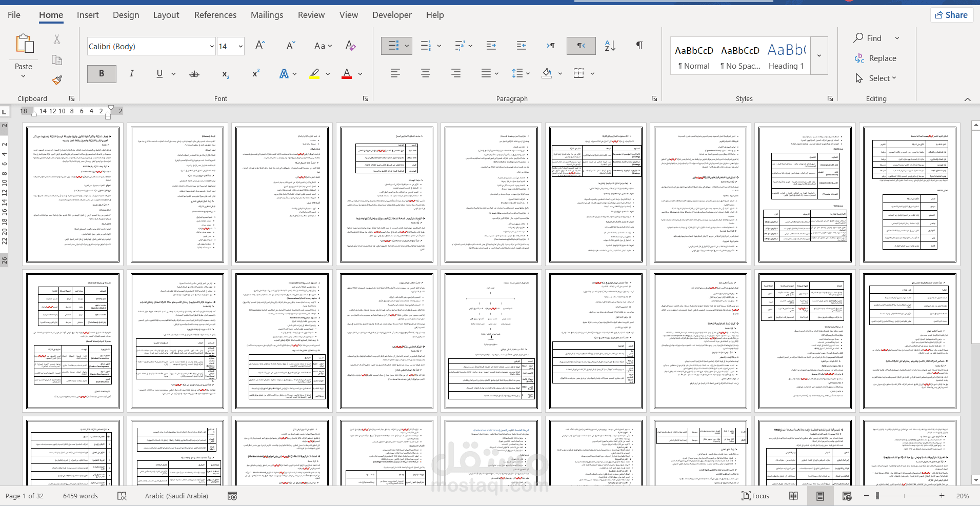Click the Copy icon
Image resolution: width=980 pixels, height=506 pixels.
[x=57, y=60]
